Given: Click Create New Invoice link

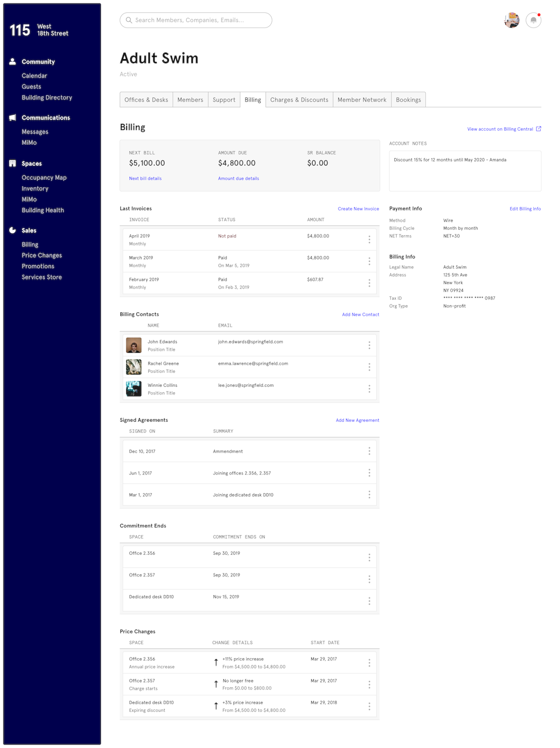Looking at the screenshot, I should 358,209.
